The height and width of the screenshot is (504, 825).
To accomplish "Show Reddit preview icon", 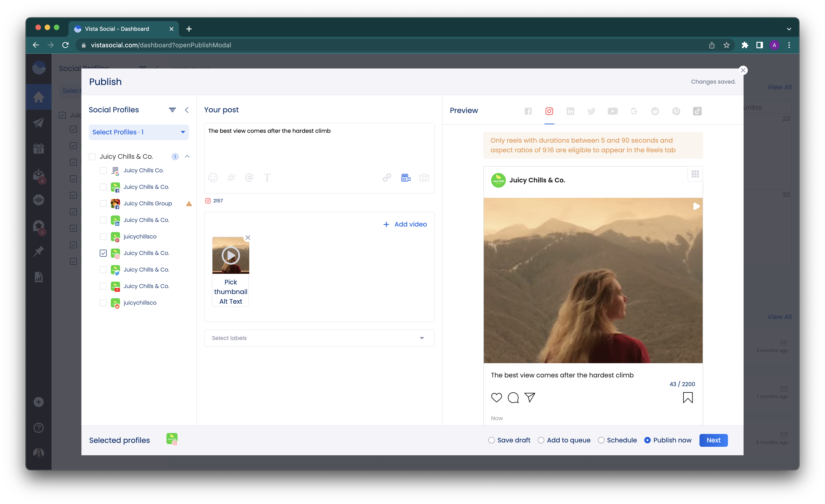I will tap(655, 111).
